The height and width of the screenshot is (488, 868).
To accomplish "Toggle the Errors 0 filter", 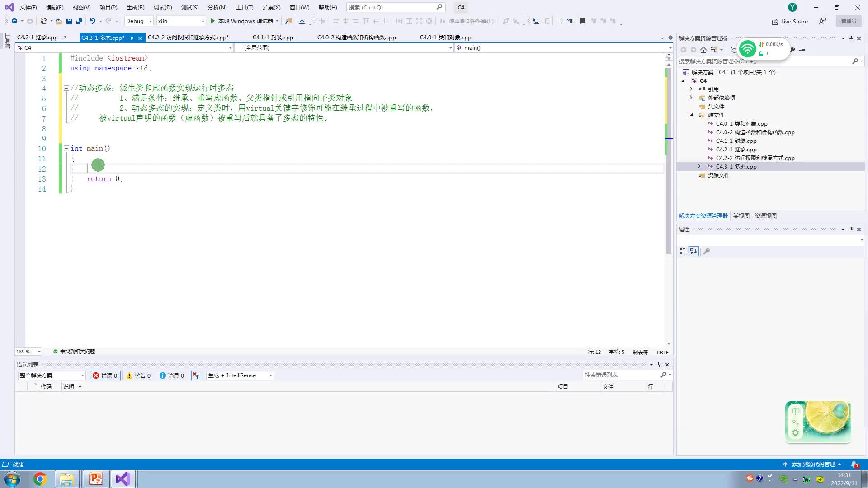I will (x=105, y=375).
